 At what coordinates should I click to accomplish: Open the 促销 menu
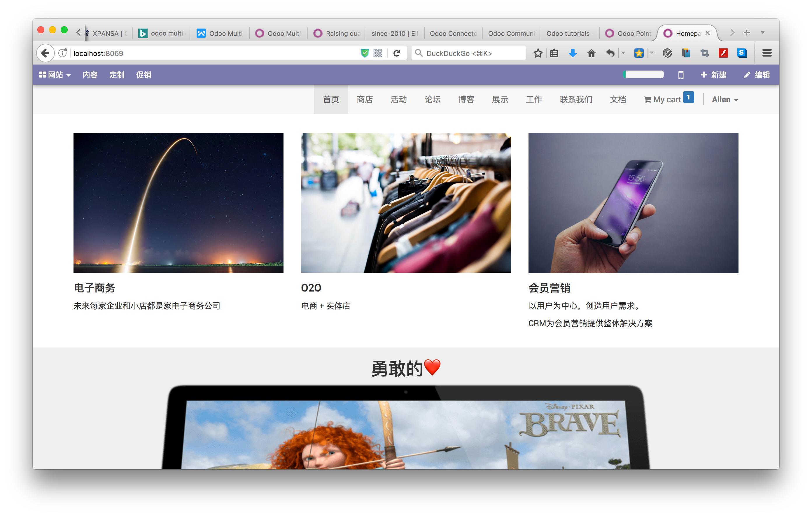(x=143, y=74)
